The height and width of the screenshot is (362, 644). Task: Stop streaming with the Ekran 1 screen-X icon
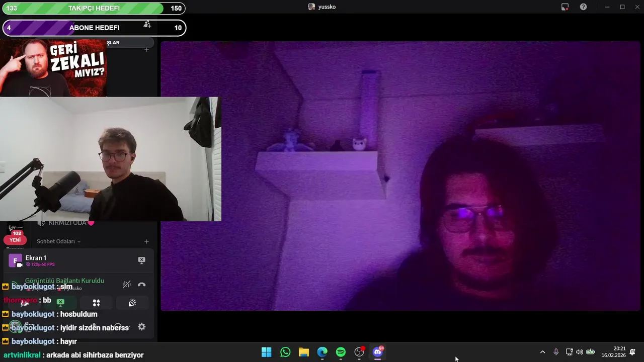pos(141,260)
